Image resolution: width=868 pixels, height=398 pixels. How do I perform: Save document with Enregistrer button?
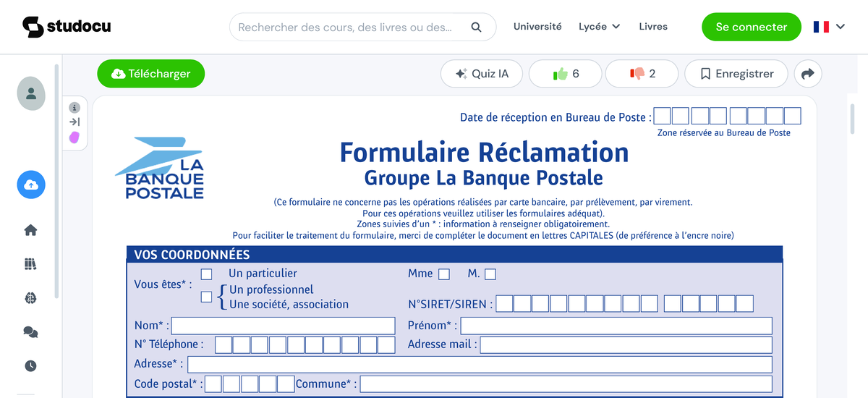click(736, 74)
